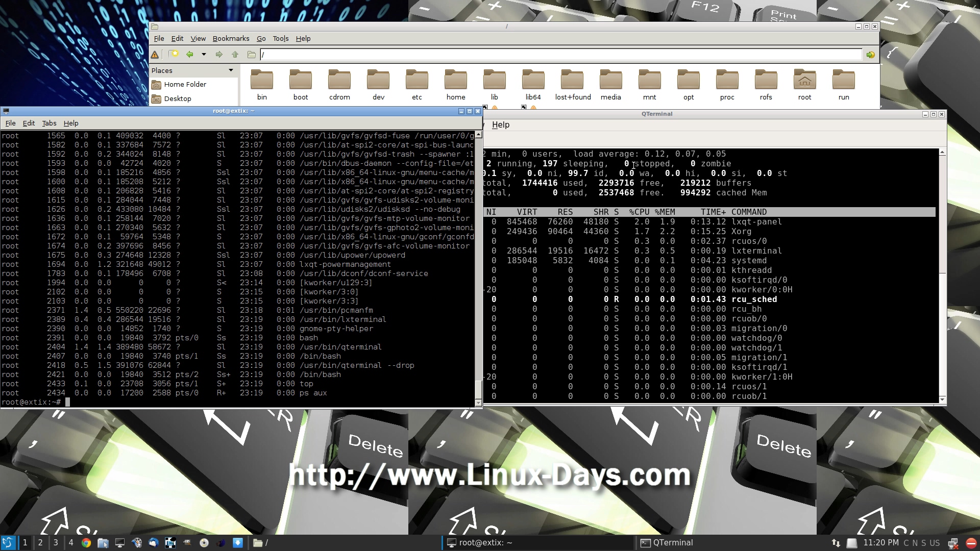Viewport: 980px width, 551px height.
Task: Switch to desktop 2 in pager
Action: [40, 543]
